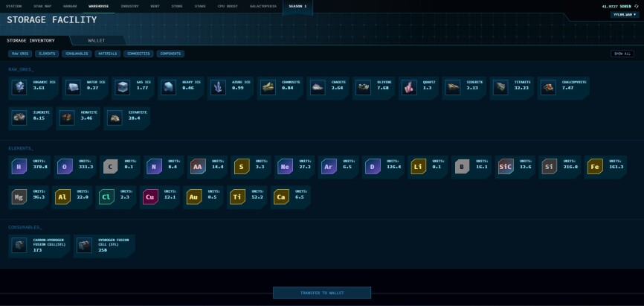Image resolution: width=644 pixels, height=306 pixels.
Task: Click Transfer to Wallet button
Action: (x=322, y=293)
